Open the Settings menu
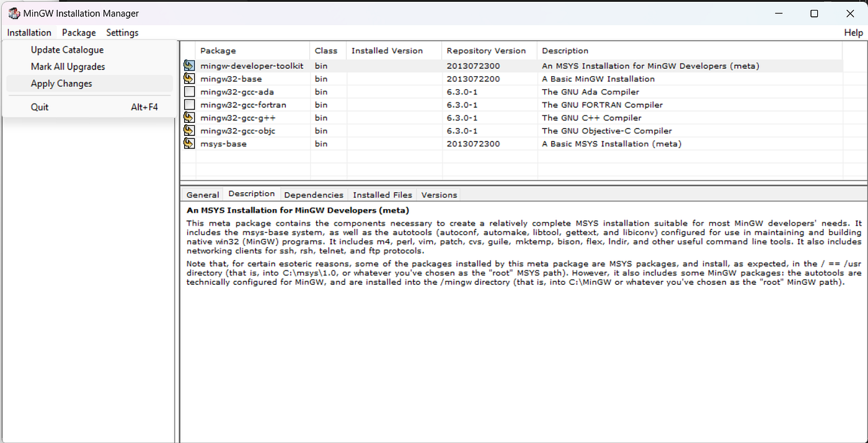 click(122, 32)
